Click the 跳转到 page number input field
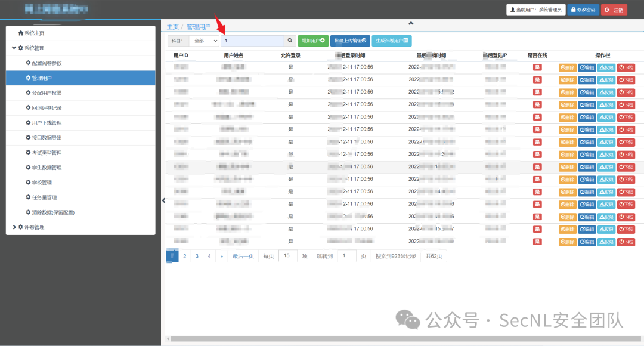644x346 pixels. click(x=346, y=256)
